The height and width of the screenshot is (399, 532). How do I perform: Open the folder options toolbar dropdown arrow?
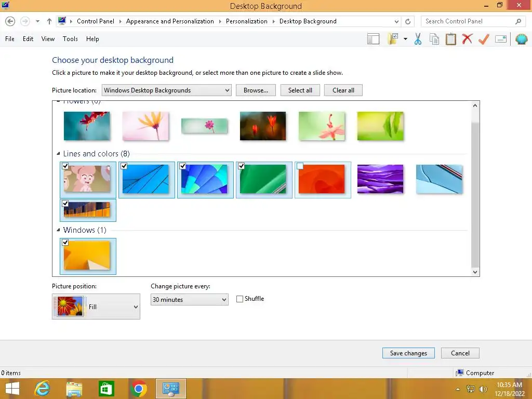(405, 39)
